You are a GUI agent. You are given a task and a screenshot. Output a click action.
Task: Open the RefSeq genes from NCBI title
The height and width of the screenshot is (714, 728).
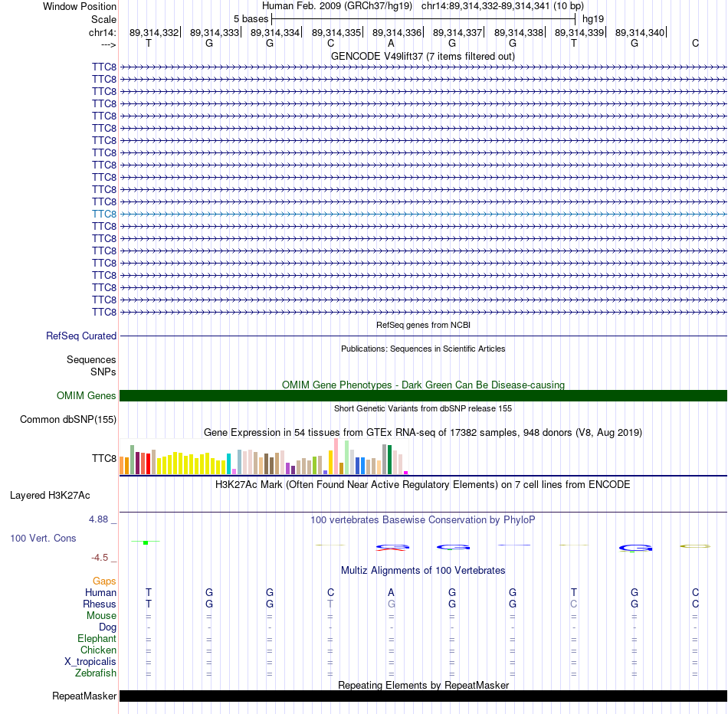[423, 325]
